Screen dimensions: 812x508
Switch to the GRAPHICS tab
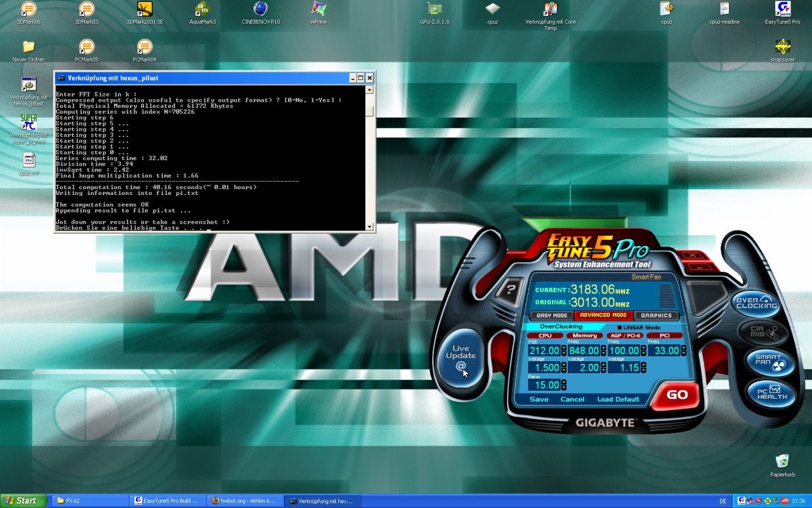pos(656,316)
